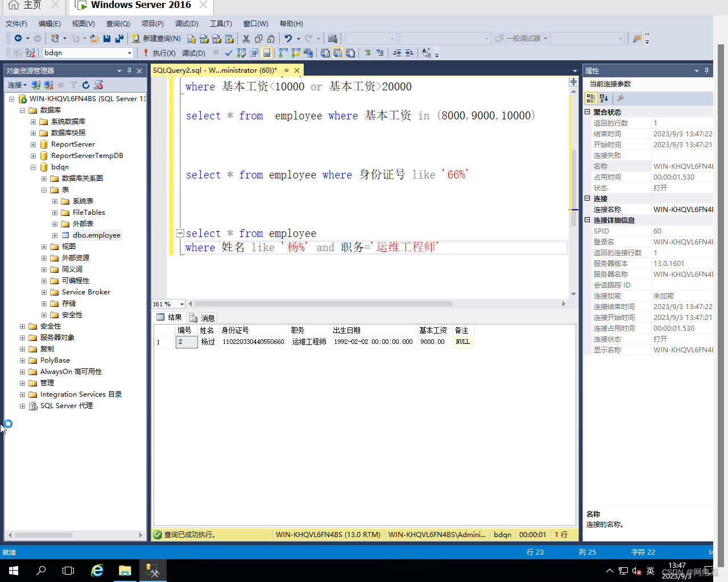Switch output to results to text
This screenshot has height=582, width=728.
[x=325, y=53]
